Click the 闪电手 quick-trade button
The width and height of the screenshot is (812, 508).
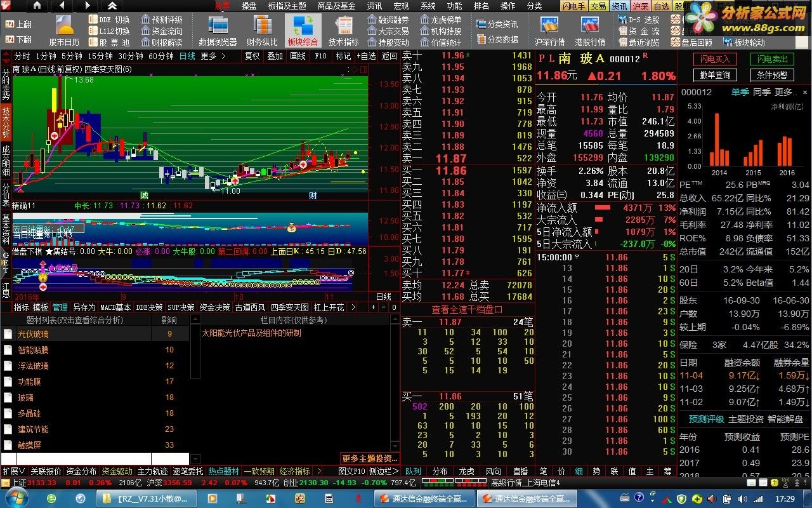[x=574, y=6]
